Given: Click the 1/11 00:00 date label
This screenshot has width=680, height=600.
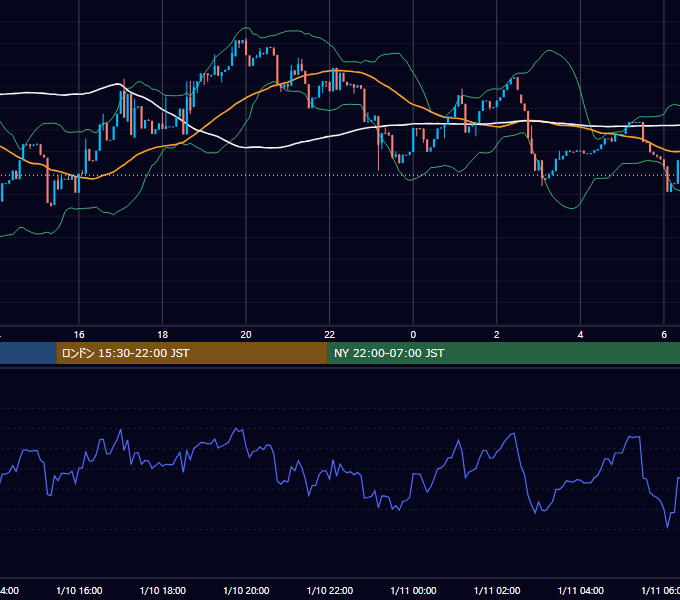Looking at the screenshot, I should click(x=413, y=591).
